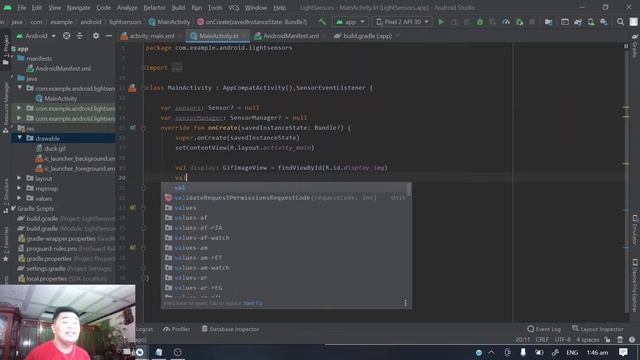
Task: Click the gutter icon beside class MainActivity
Action: click(x=132, y=88)
